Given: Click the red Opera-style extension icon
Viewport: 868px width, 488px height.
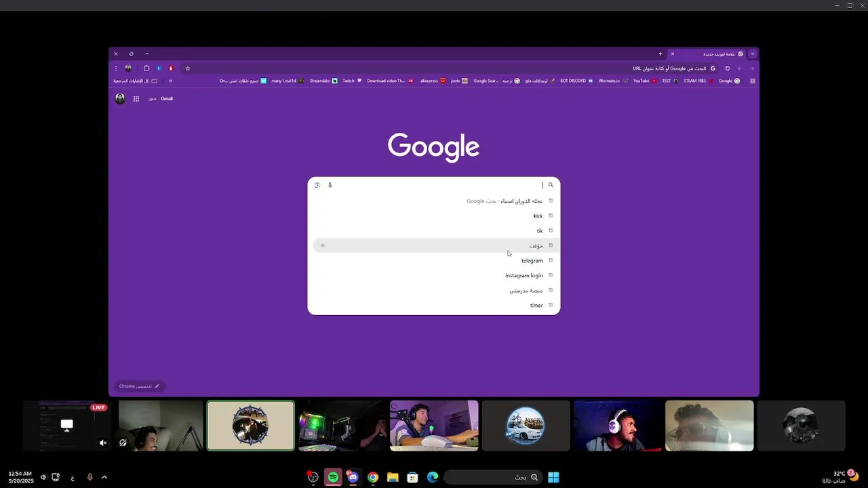Looking at the screenshot, I should tap(171, 68).
